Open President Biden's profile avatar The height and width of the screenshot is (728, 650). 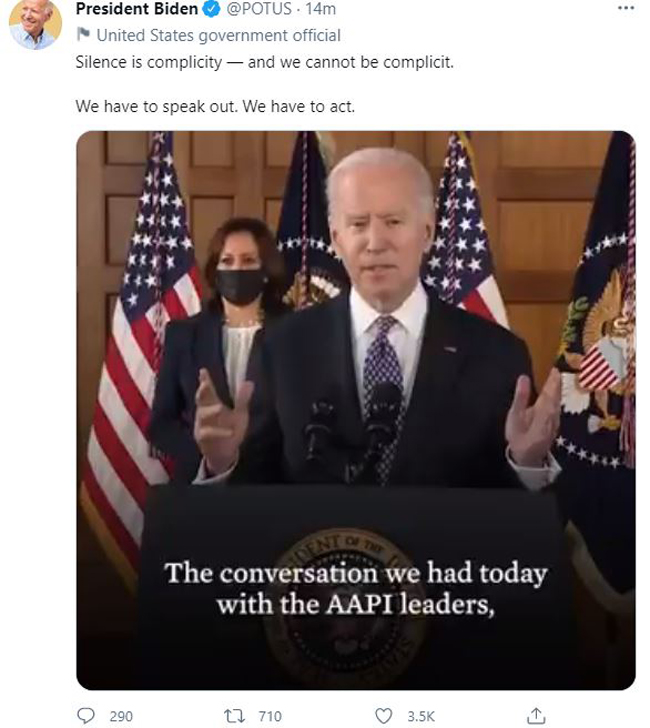click(x=35, y=24)
